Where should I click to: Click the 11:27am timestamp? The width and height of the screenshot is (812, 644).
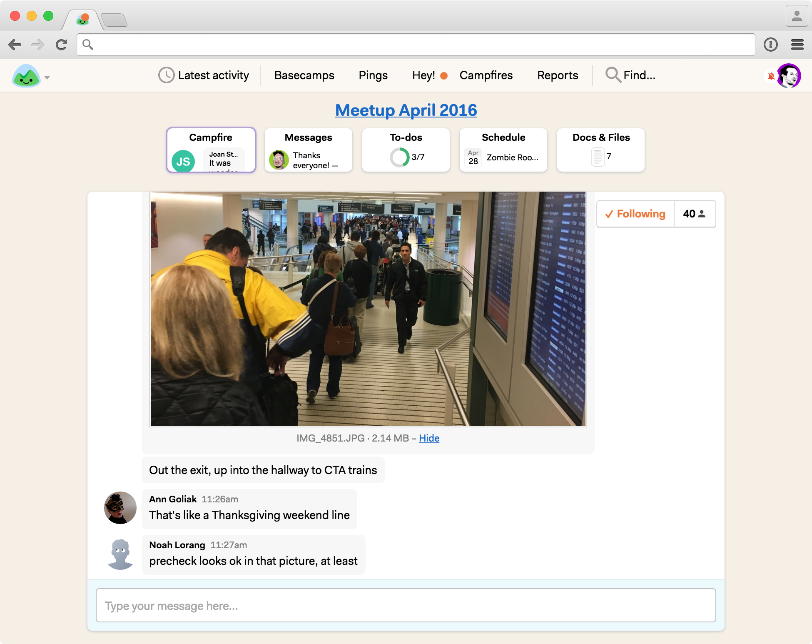point(229,545)
